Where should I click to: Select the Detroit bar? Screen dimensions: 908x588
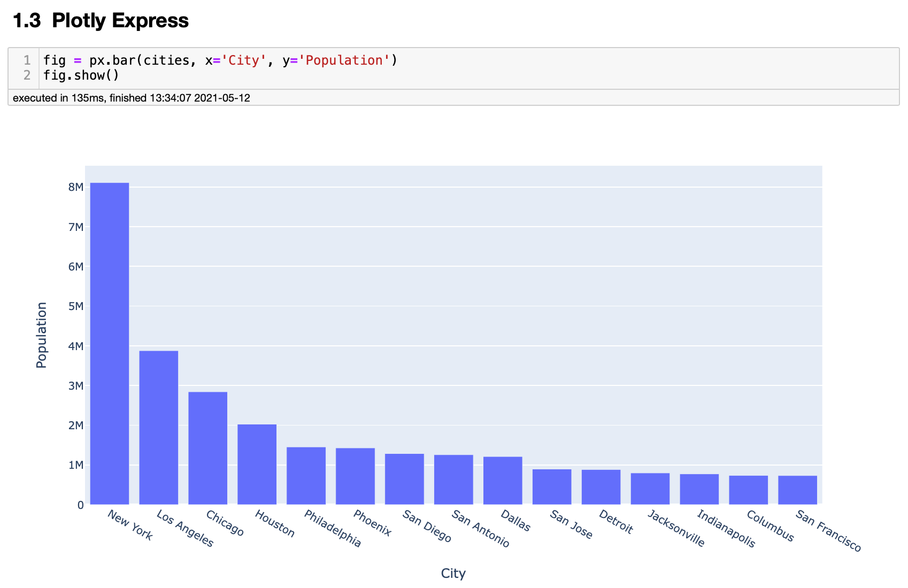coord(601,487)
